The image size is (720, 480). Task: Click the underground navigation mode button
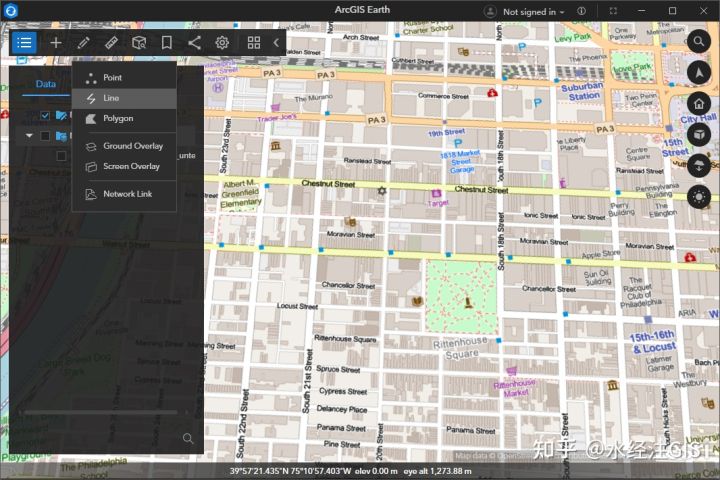tap(699, 166)
